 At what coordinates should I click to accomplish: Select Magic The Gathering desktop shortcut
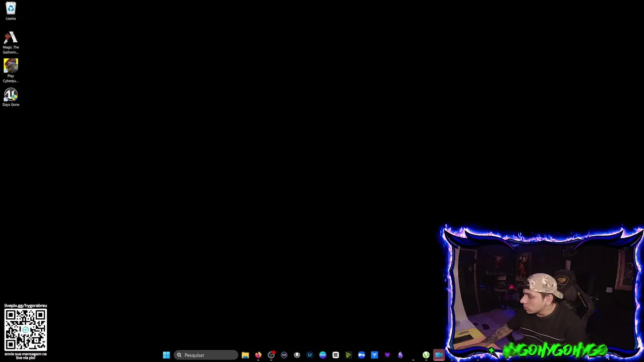tap(11, 43)
